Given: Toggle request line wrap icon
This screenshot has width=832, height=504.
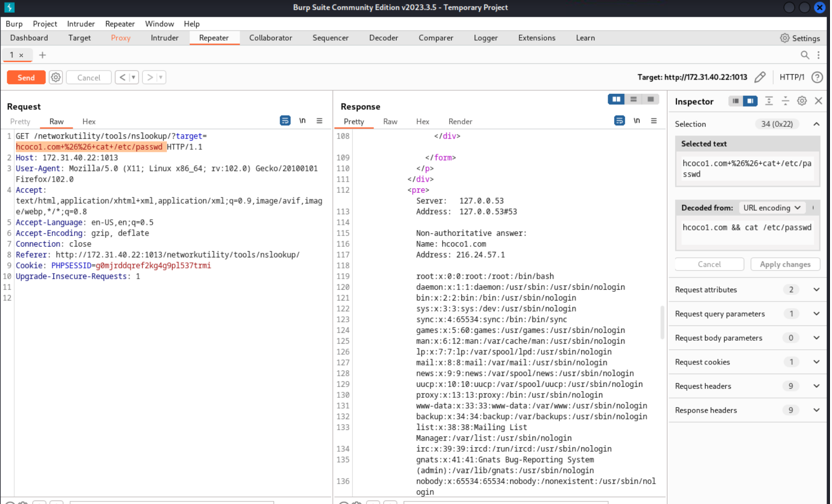Looking at the screenshot, I should pos(285,121).
